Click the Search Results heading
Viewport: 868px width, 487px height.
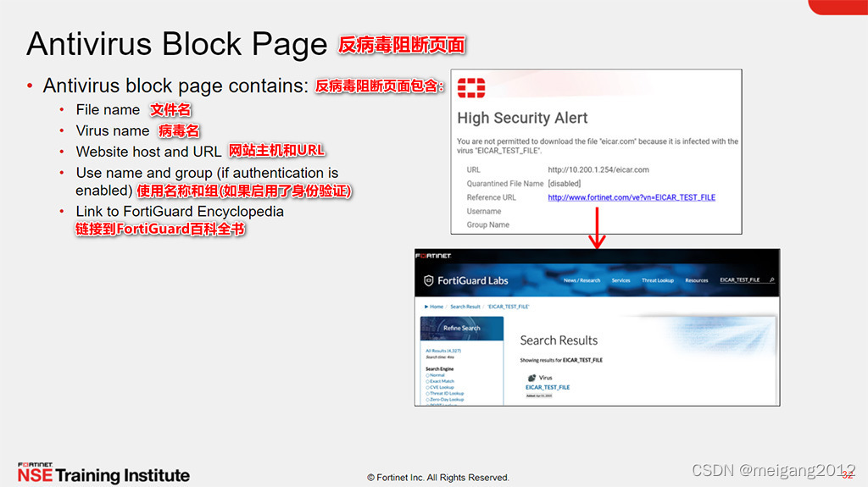559,340
